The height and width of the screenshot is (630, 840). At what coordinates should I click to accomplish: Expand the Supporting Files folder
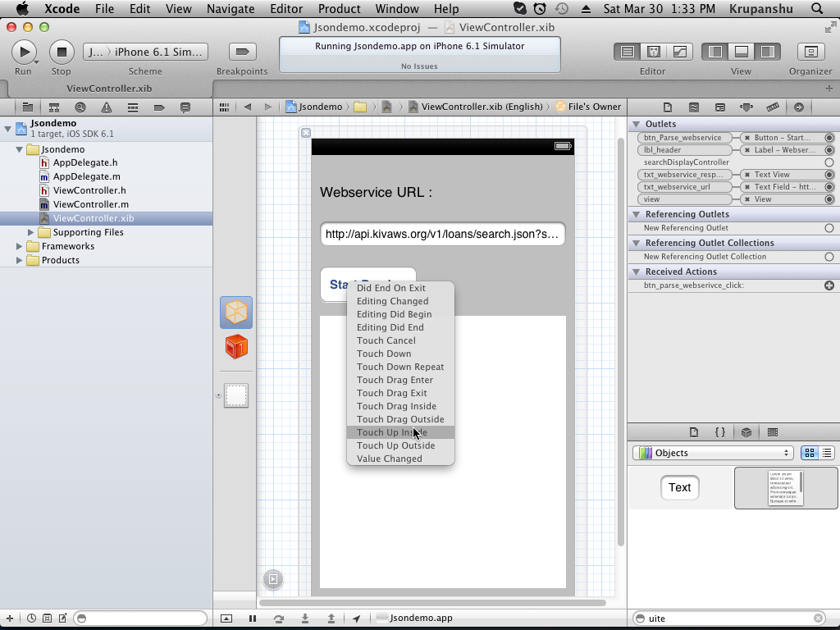point(31,232)
